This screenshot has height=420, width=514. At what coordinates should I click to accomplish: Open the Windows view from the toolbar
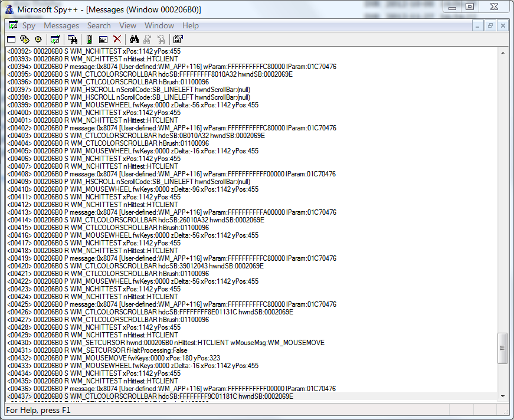click(11, 40)
